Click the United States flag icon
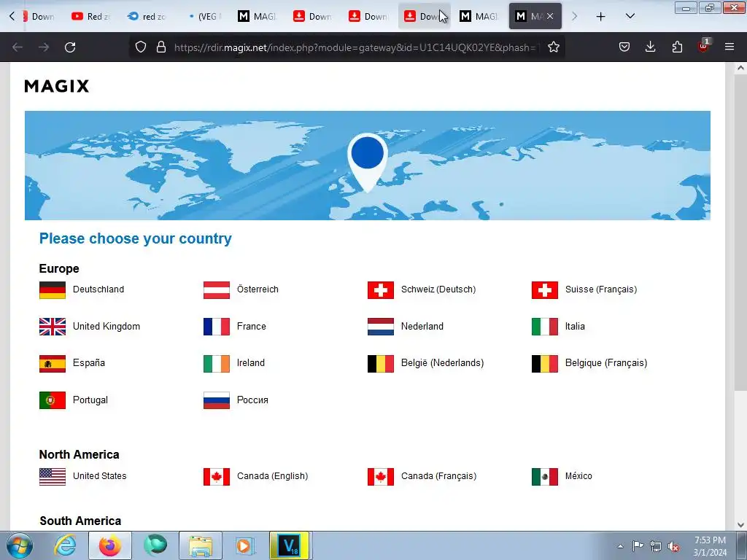The image size is (747, 560). tap(53, 477)
